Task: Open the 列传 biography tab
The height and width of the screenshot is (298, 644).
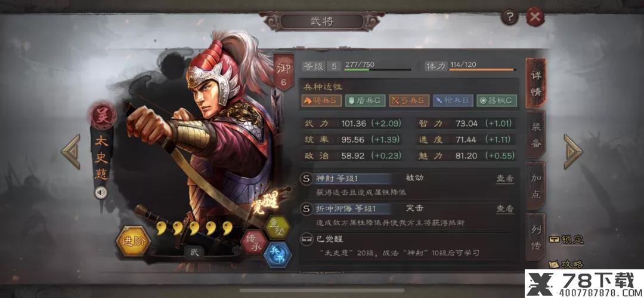Action: point(536,238)
